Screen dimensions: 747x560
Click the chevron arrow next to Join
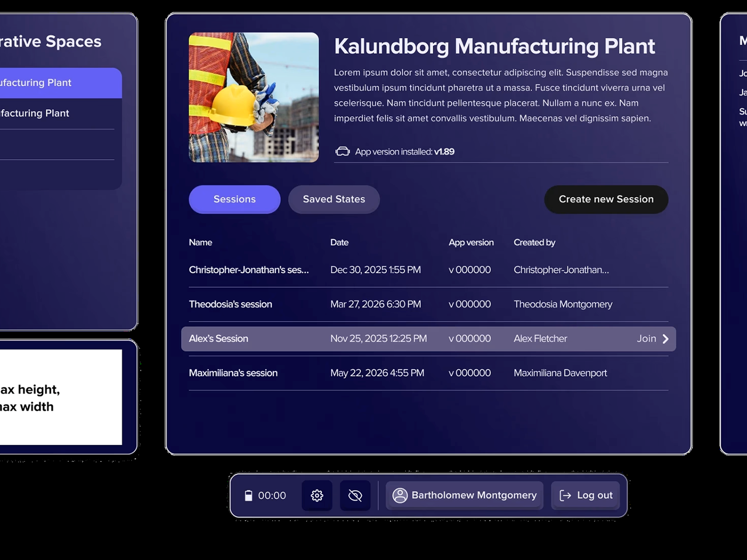665,338
